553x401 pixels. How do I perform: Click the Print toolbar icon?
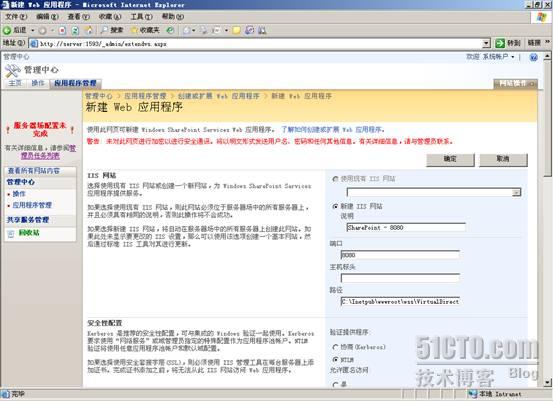click(204, 31)
